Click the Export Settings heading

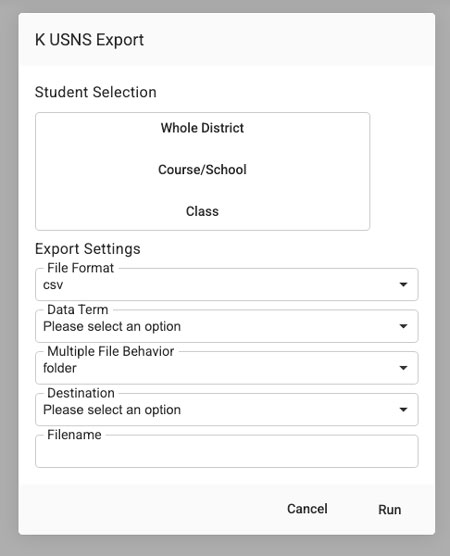(88, 249)
